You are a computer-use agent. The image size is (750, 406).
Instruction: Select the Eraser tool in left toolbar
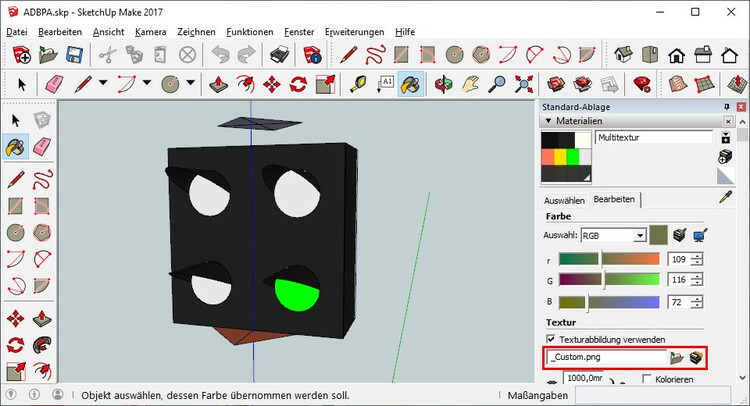[x=41, y=147]
